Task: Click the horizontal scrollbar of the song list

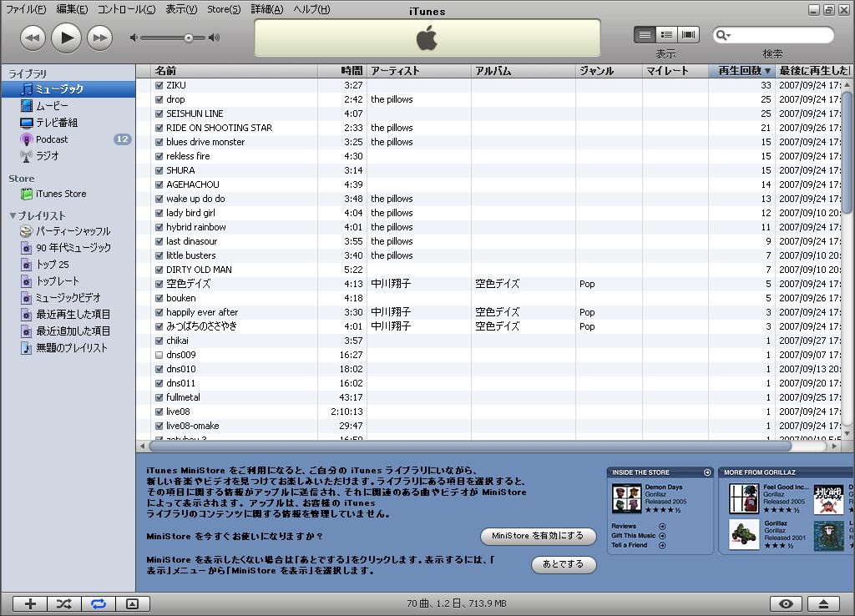Action: click(470, 446)
